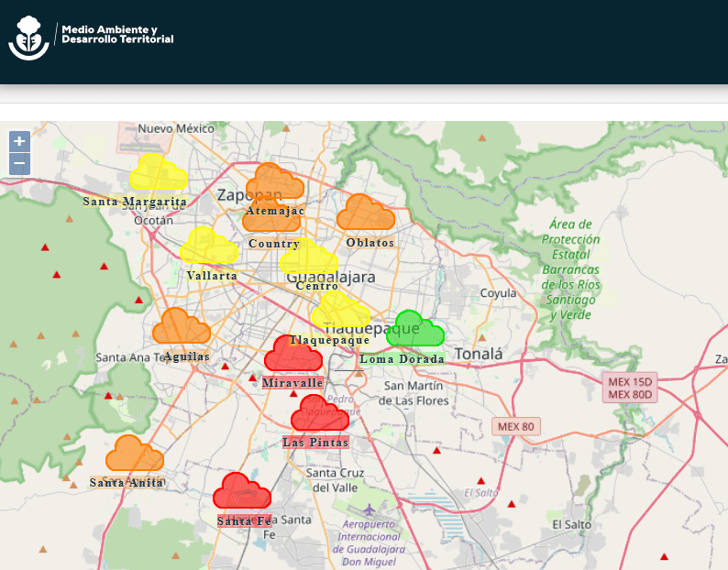728x570 pixels.
Task: Click the Country station label
Action: 274,245
